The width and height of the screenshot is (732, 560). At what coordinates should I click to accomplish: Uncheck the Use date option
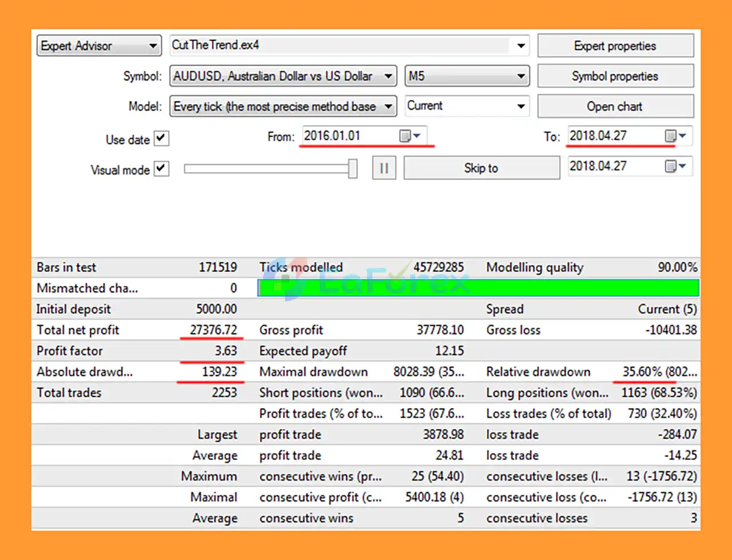coord(161,138)
